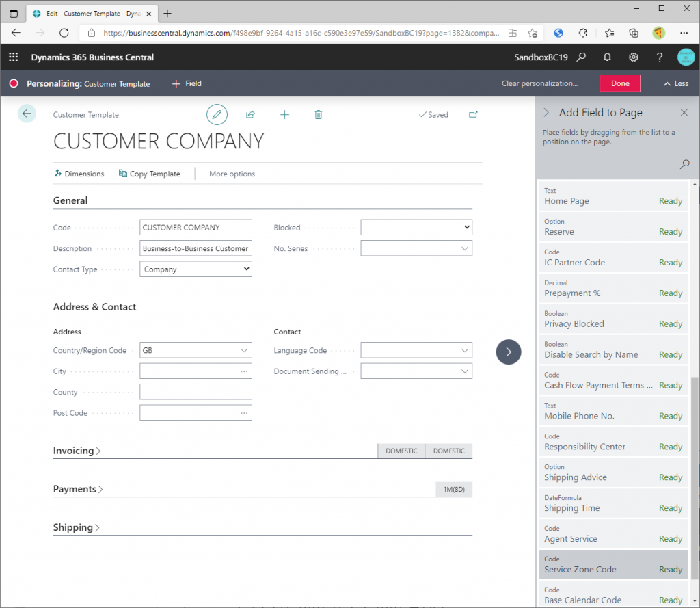Click the Done button
700x608 pixels.
tap(620, 83)
